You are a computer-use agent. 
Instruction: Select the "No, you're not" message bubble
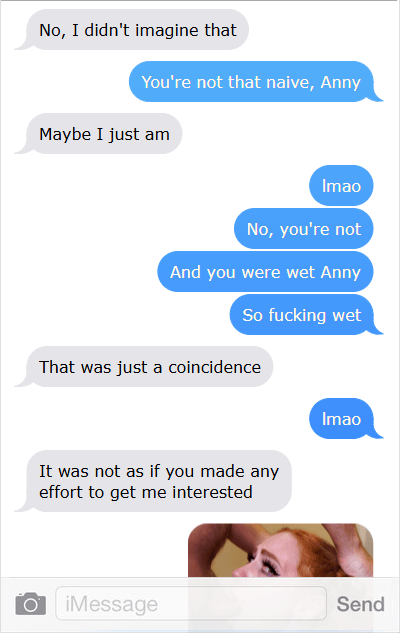[304, 229]
